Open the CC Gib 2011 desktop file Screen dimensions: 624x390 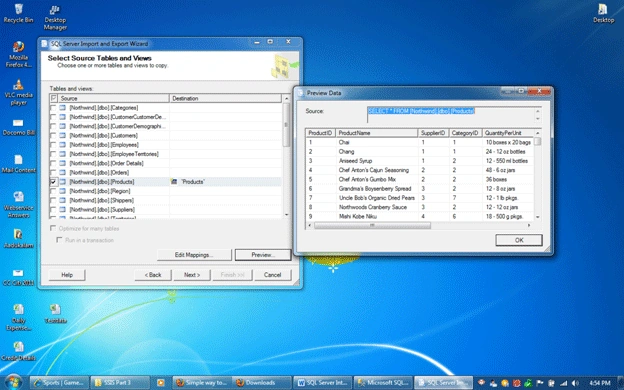tap(18, 277)
